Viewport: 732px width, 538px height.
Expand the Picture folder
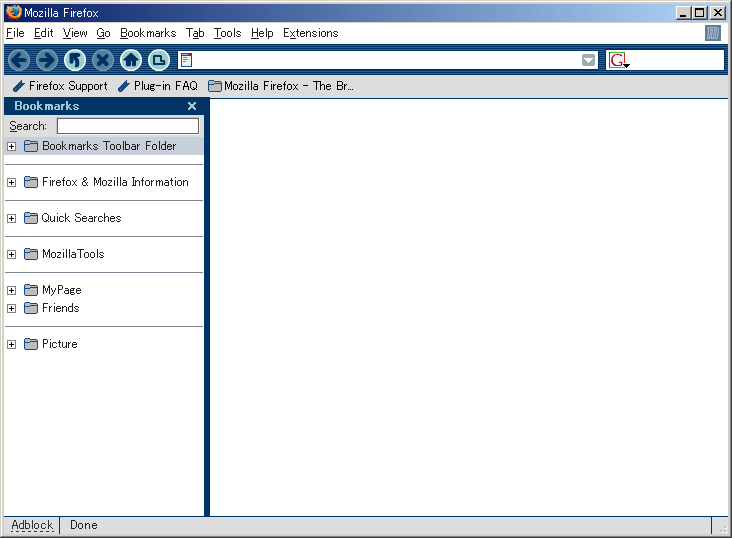pyautogui.click(x=12, y=344)
